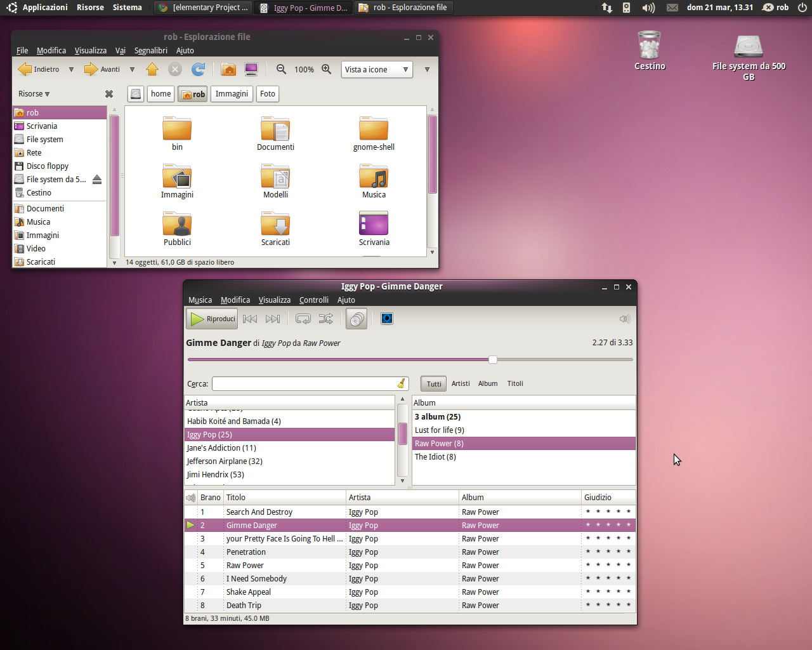Open the Indietro history dropdown arrow
Screen dimensions: 812x650
[71, 69]
